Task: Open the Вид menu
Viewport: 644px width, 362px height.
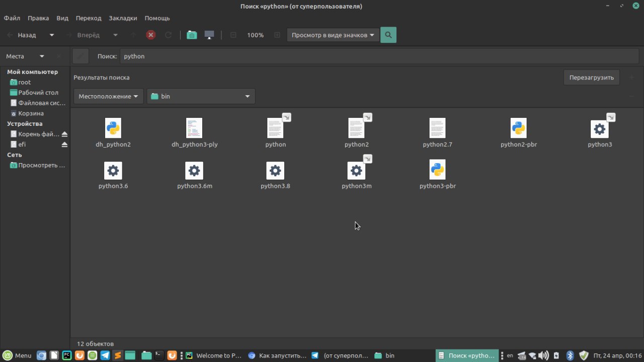Action: pyautogui.click(x=62, y=18)
